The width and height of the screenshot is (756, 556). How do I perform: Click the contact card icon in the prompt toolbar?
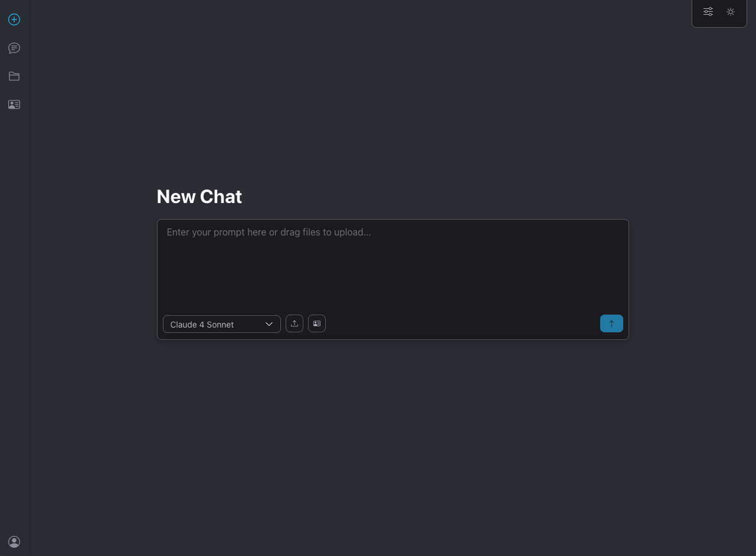[317, 323]
